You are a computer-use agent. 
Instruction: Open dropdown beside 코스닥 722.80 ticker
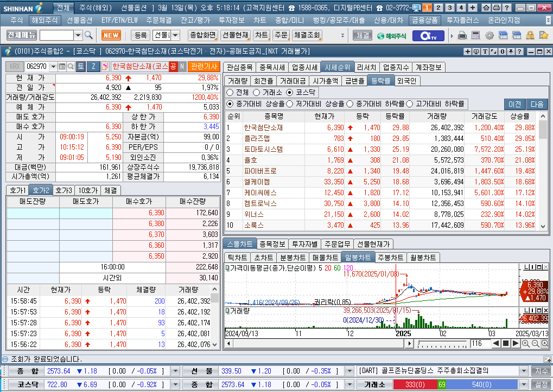[x=175, y=384]
